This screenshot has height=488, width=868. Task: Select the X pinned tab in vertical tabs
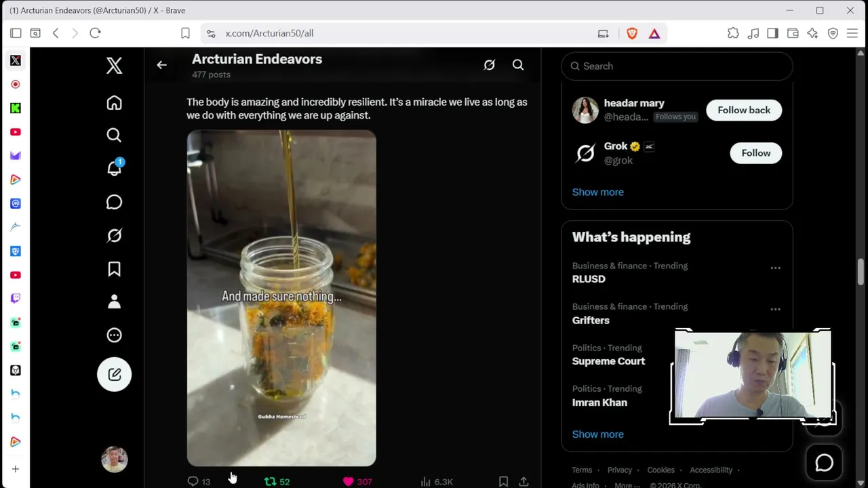[x=16, y=60]
